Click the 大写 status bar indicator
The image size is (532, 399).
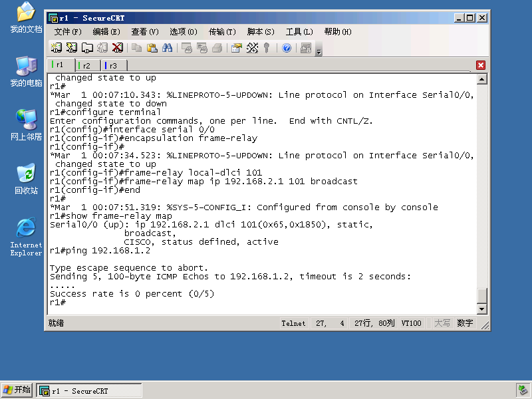click(442, 323)
